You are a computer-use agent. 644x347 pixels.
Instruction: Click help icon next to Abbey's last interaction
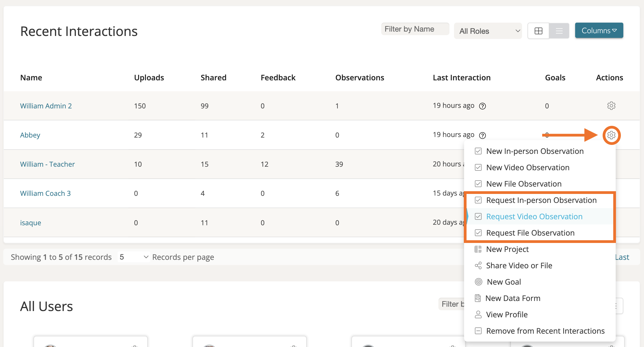[x=482, y=135]
